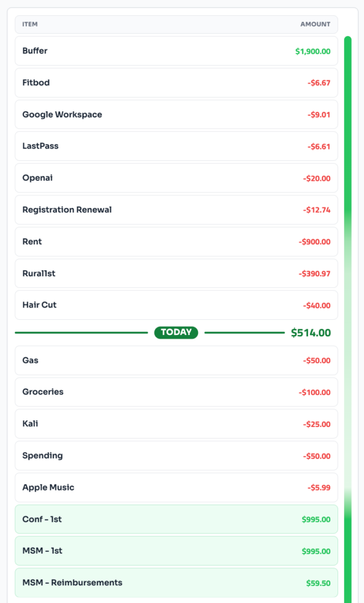The image size is (364, 603).
Task: Select the Buffer row
Action: (x=176, y=51)
